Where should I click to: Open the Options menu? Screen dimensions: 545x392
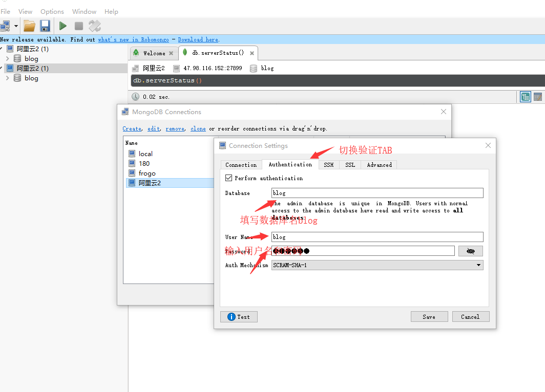point(52,11)
